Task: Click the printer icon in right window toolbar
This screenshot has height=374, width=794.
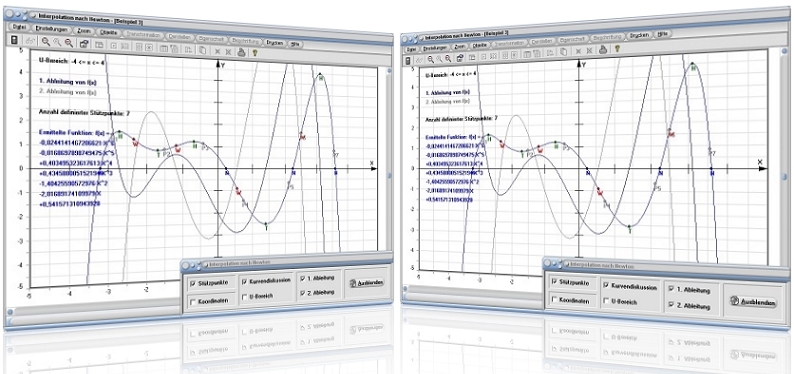Action: coord(603,50)
